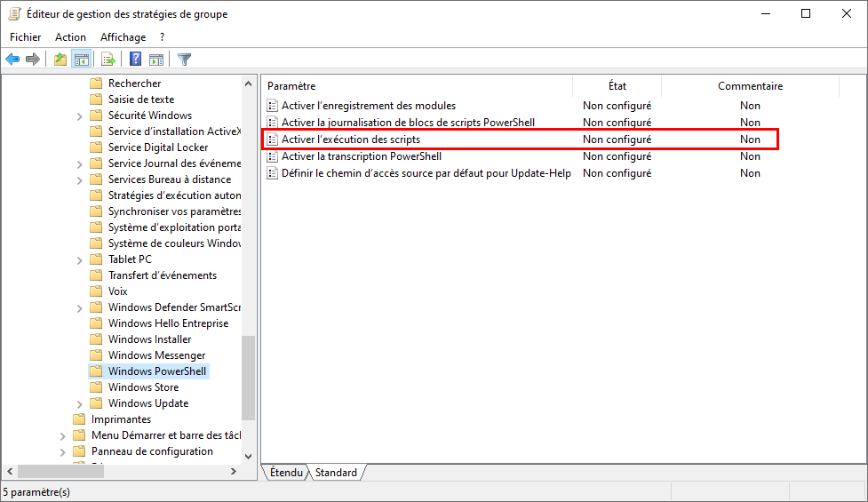The image size is (868, 502).
Task: Click tree scrollbar down arrow
Action: click(248, 457)
